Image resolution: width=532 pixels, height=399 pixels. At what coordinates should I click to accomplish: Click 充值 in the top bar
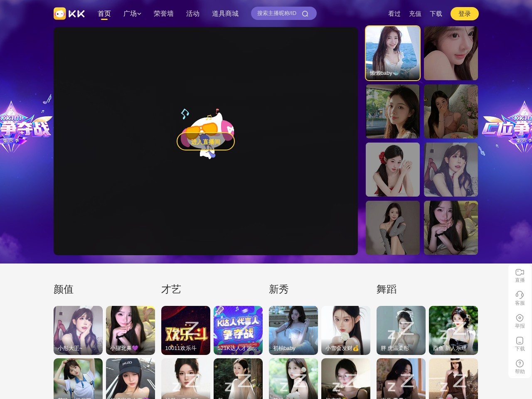(415, 14)
